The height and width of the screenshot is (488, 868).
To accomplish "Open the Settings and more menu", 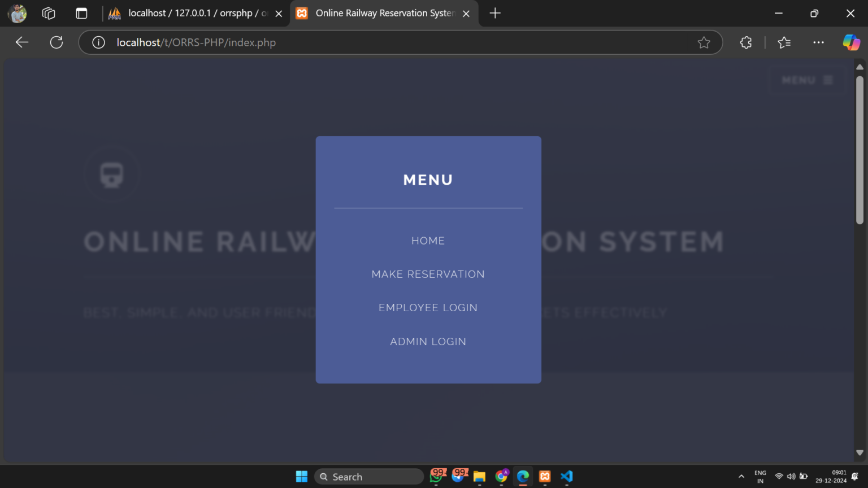I will click(x=818, y=42).
